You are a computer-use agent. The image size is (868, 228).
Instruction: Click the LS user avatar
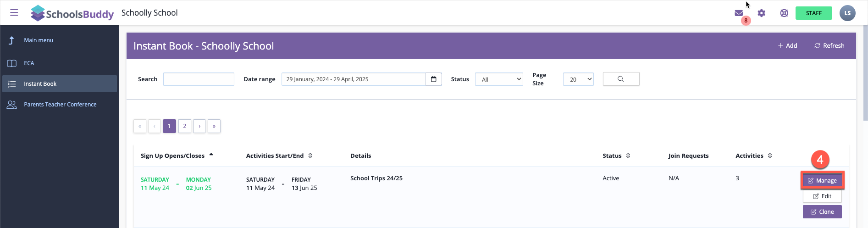coord(847,13)
